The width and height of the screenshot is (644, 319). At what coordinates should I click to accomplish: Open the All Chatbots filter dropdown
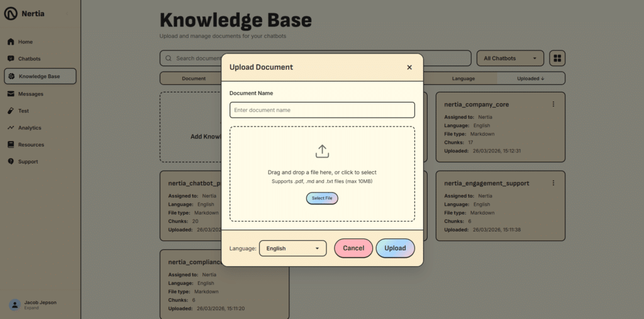click(x=510, y=59)
